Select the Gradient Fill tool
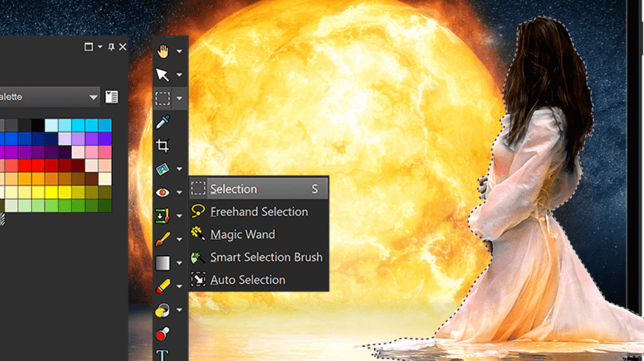 coord(163,263)
